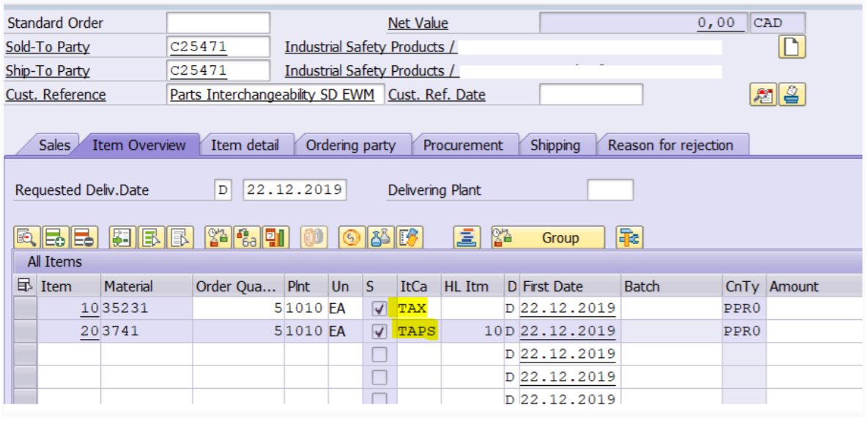Open the Shipping tab
Viewport: 868px width, 443px height.
coord(554,145)
